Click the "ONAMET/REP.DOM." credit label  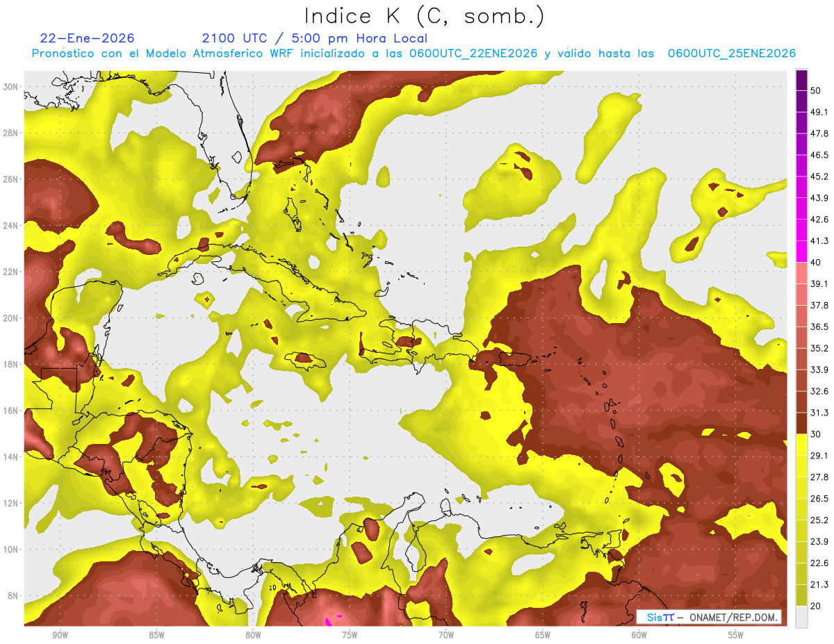(733, 617)
